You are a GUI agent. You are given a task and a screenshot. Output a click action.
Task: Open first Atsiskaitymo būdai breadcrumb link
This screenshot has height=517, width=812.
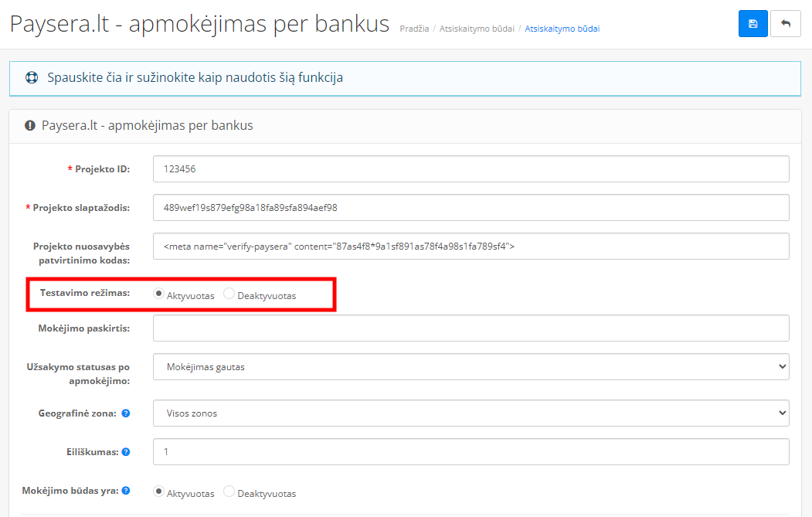click(477, 29)
